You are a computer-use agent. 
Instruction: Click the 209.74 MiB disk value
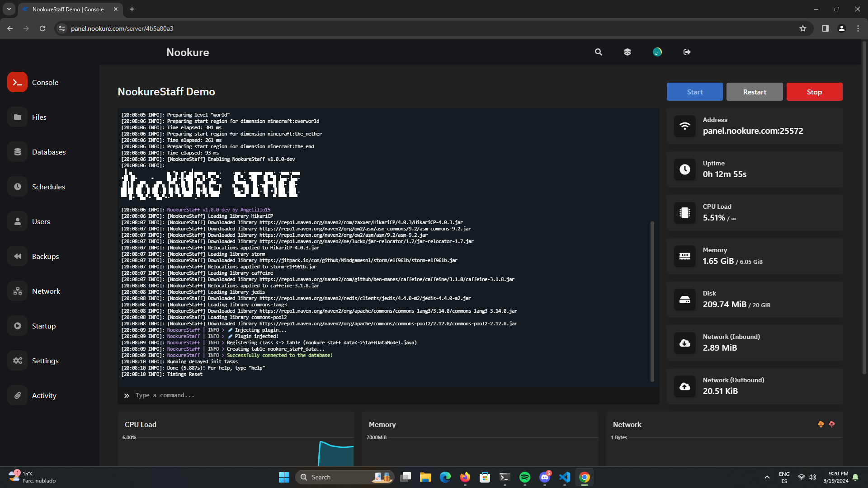pos(724,305)
